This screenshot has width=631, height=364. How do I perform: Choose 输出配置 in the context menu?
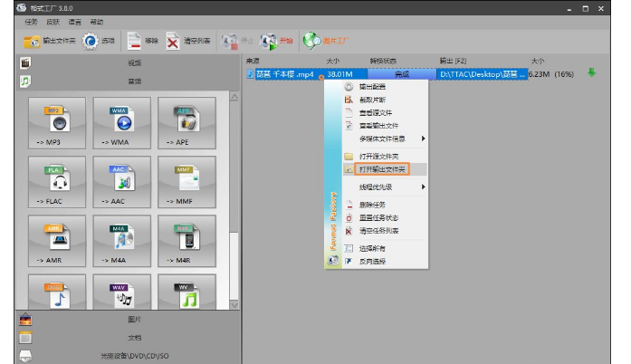[x=385, y=87]
